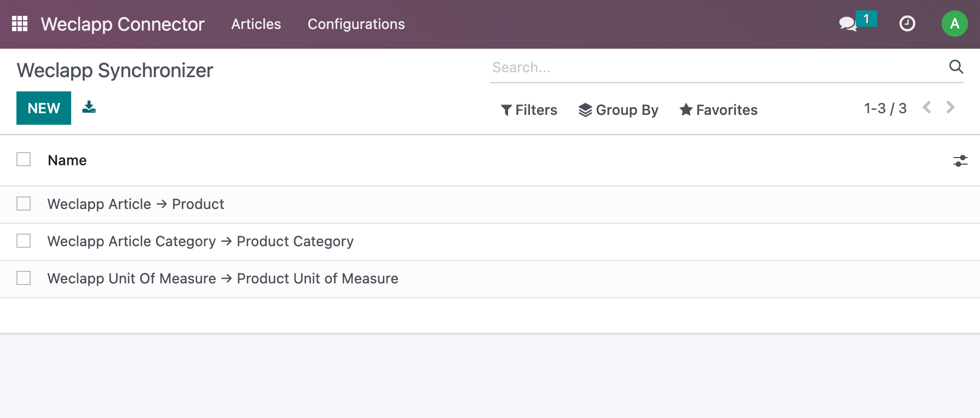Image resolution: width=980 pixels, height=418 pixels.
Task: Open the apps grid menu icon
Action: 20,24
